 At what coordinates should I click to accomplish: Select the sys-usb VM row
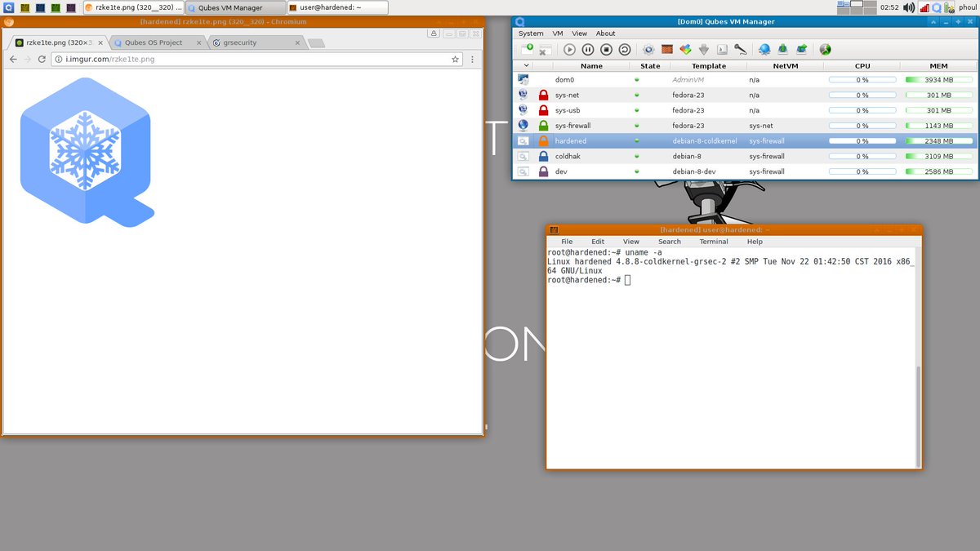[x=745, y=110]
